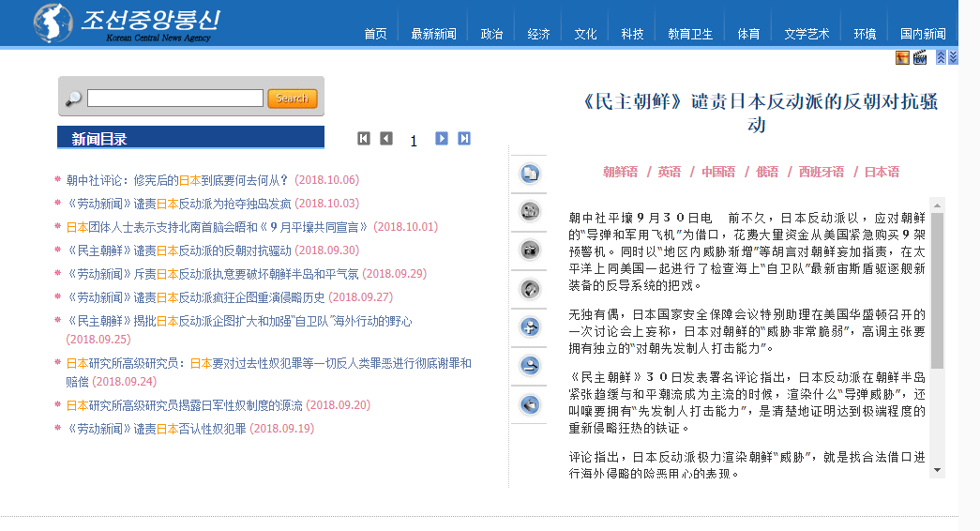980x531 pixels.
Task: Click the blue person-plus sidebar icon
Action: tap(530, 327)
